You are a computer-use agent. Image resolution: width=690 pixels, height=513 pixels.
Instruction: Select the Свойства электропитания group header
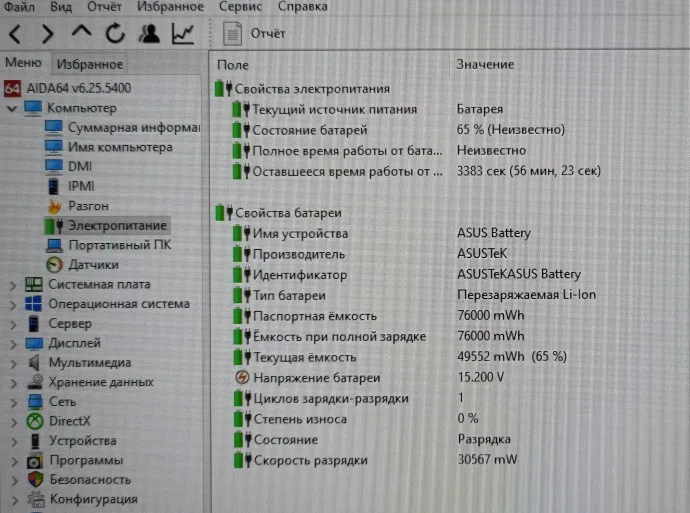tap(303, 89)
